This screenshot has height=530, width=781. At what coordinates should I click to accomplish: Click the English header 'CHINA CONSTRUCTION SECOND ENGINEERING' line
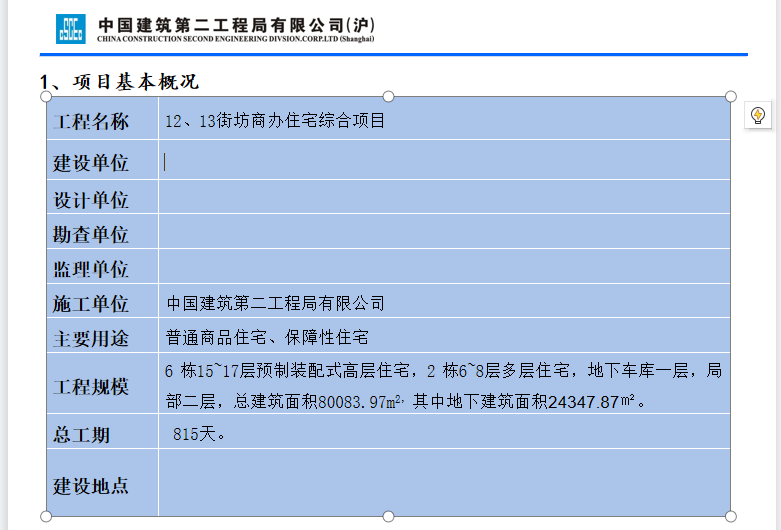236,39
